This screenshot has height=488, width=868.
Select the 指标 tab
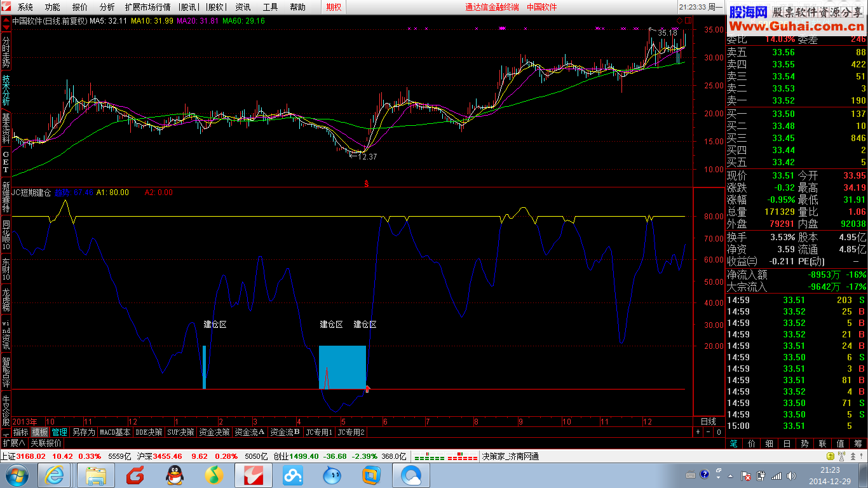point(21,432)
